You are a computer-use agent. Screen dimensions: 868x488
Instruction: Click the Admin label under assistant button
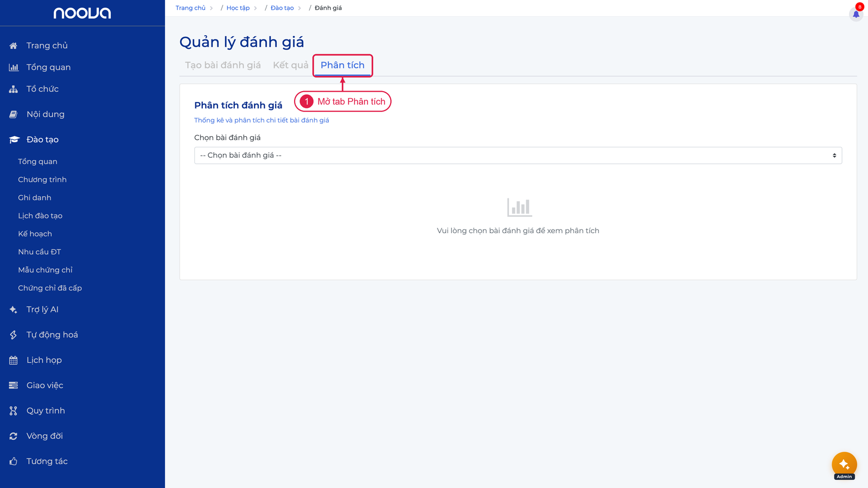click(x=844, y=477)
